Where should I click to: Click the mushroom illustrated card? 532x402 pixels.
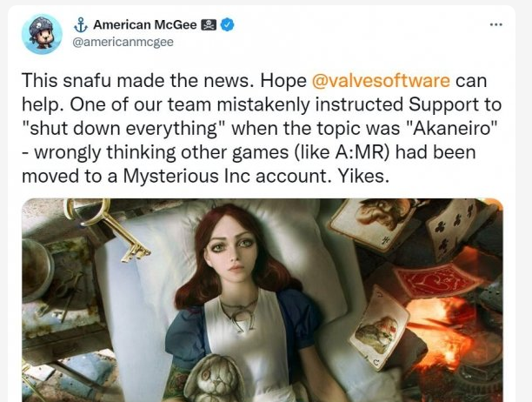pyautogui.click(x=375, y=223)
